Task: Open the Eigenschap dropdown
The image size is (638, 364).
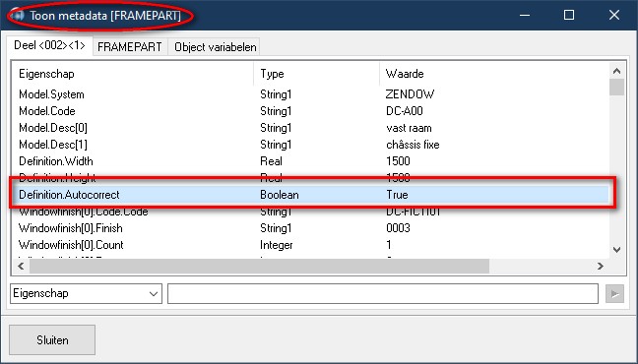Action: (x=86, y=293)
